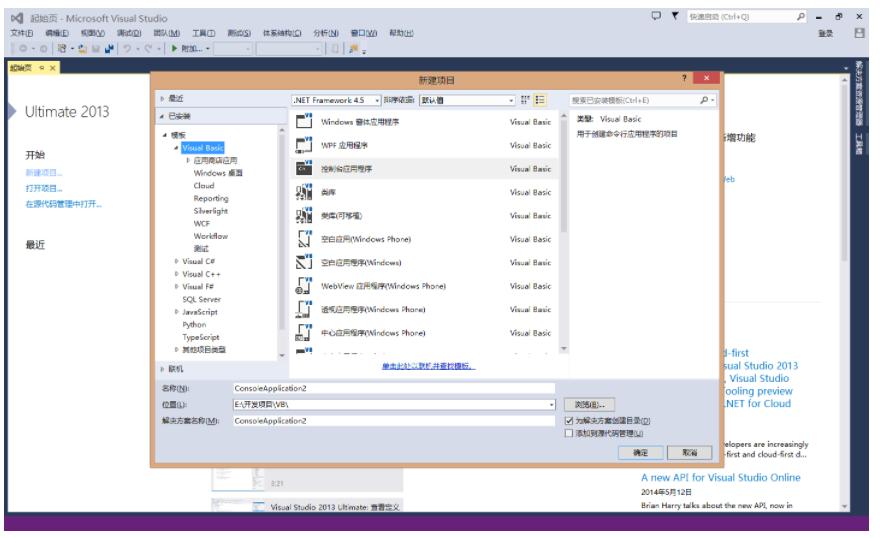This screenshot has height=538, width=880.
Task: Enable 添加到源代码管理 checkbox
Action: pyautogui.click(x=569, y=434)
